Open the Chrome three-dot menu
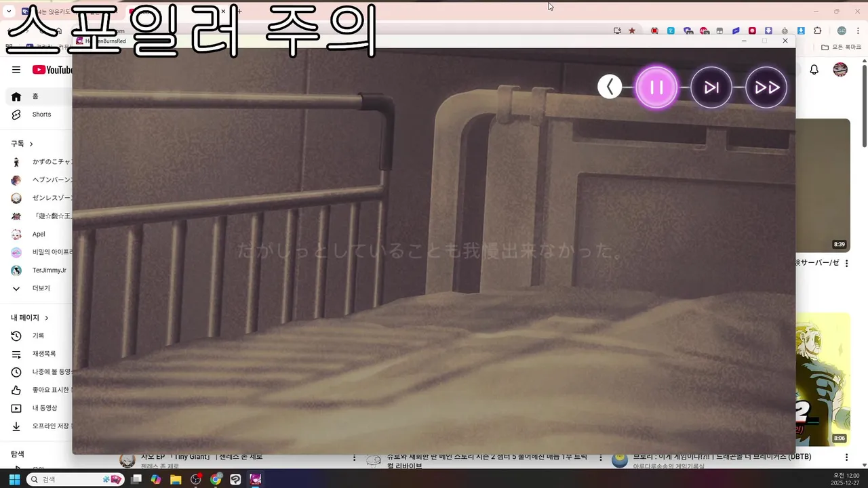The image size is (868, 488). tap(856, 30)
